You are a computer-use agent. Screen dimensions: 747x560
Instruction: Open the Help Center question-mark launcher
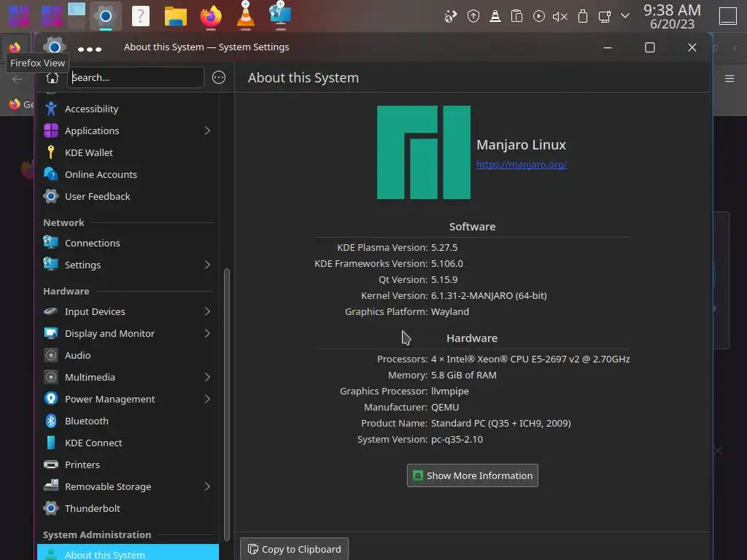tap(141, 16)
